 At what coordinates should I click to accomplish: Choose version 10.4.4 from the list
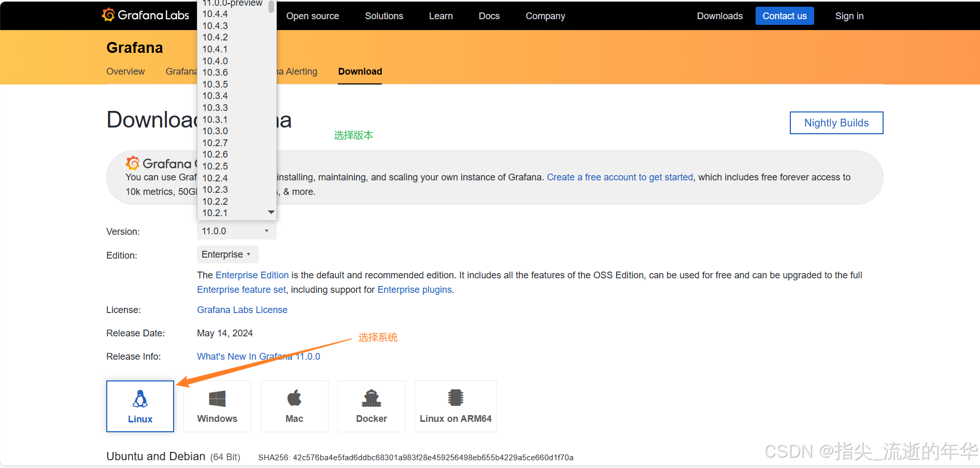point(215,14)
